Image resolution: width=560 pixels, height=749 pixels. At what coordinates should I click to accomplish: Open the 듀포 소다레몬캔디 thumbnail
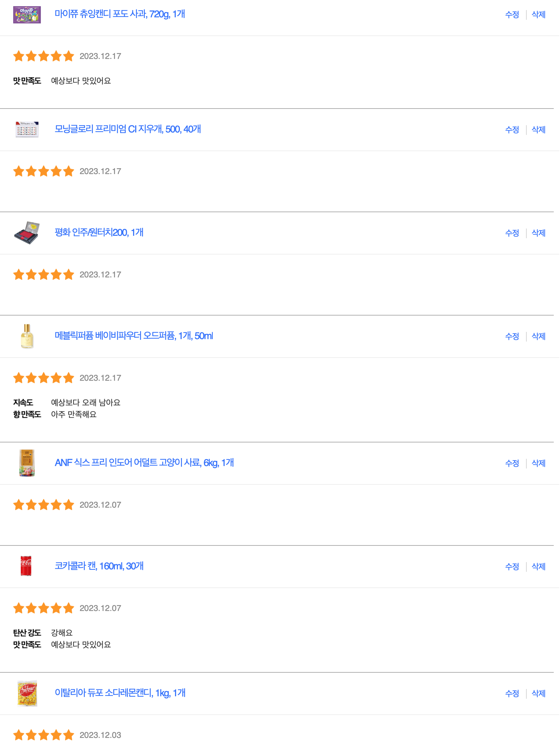click(27, 693)
